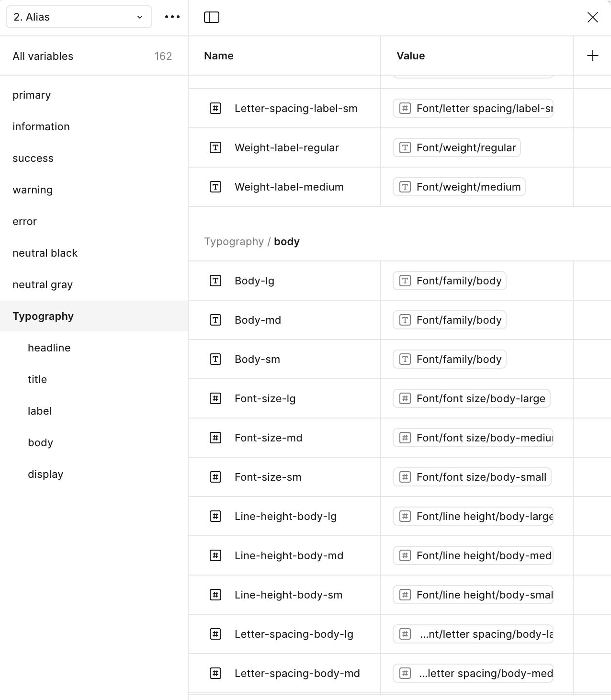Click the string type icon beside Body-lg
This screenshot has height=700, width=611.
click(x=215, y=281)
